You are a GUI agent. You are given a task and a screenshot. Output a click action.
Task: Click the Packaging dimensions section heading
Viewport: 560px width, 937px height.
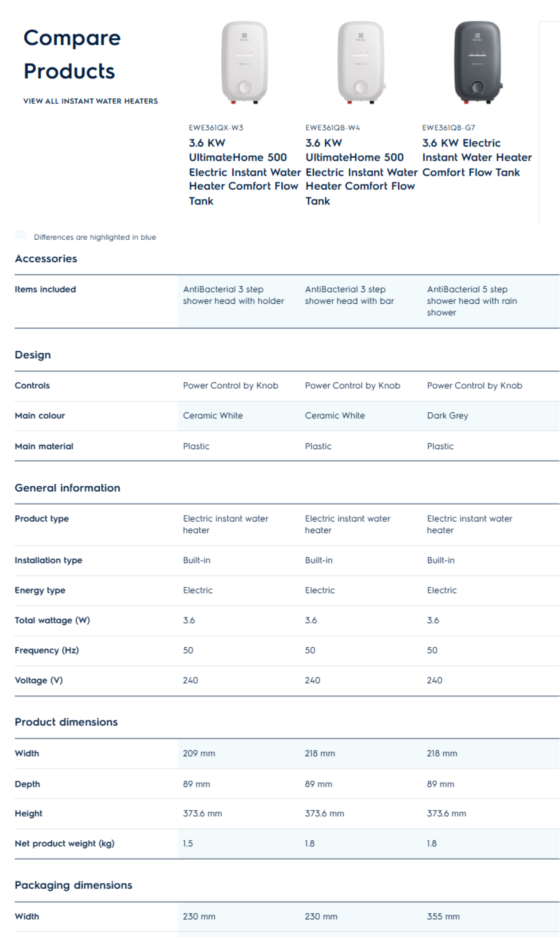(74, 886)
